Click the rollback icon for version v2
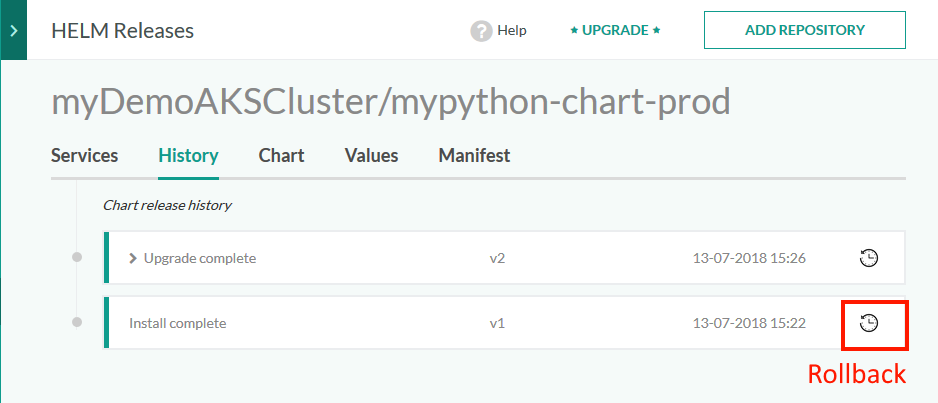Viewport: 938px width, 403px height. [869, 258]
